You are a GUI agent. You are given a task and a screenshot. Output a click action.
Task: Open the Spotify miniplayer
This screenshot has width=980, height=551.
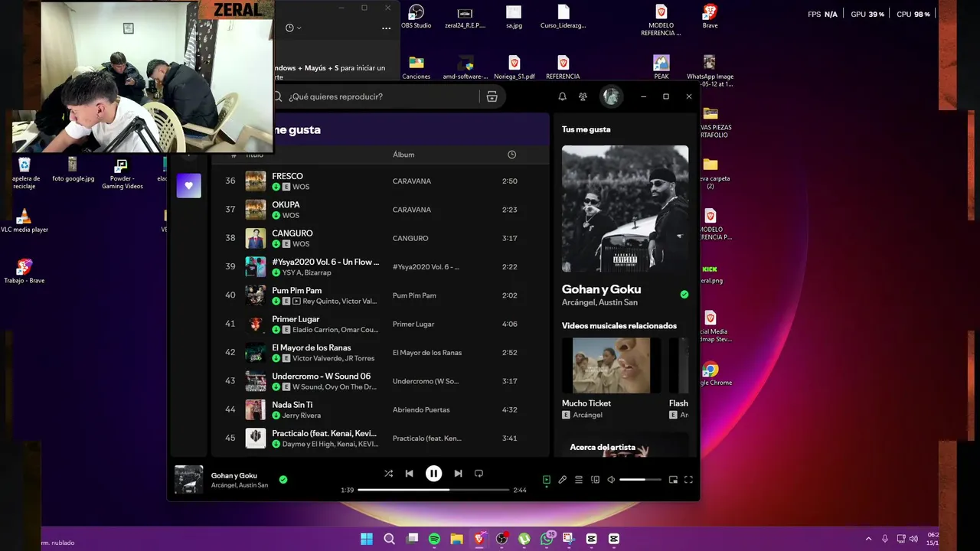[673, 480]
